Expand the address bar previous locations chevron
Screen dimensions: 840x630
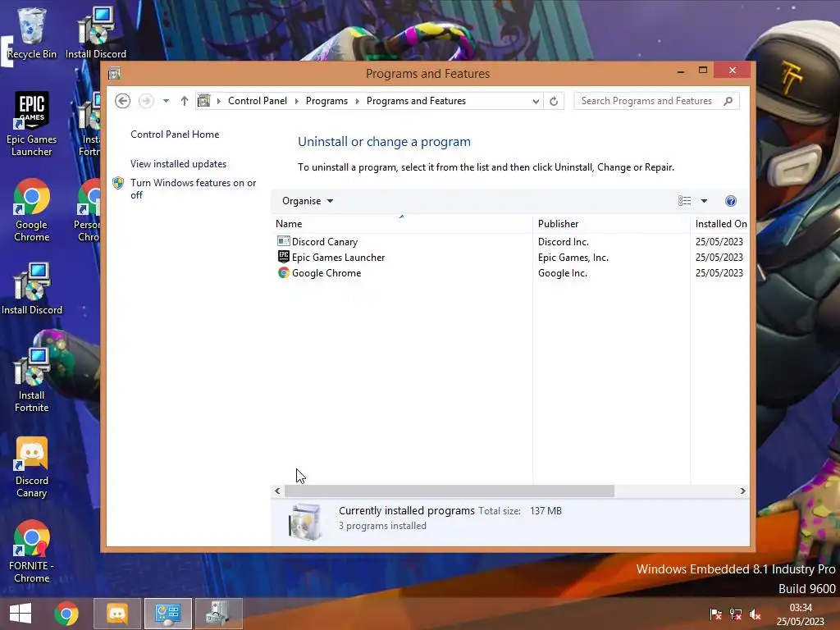click(535, 101)
